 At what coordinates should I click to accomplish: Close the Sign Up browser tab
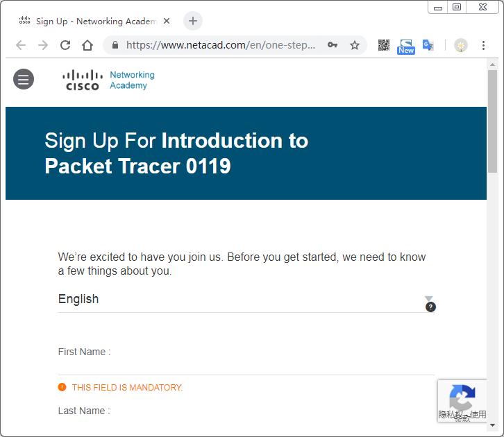point(167,21)
